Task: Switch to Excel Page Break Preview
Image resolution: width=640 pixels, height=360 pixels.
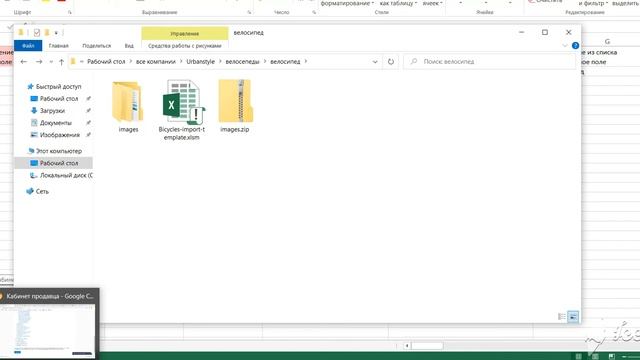Action: tap(611, 356)
